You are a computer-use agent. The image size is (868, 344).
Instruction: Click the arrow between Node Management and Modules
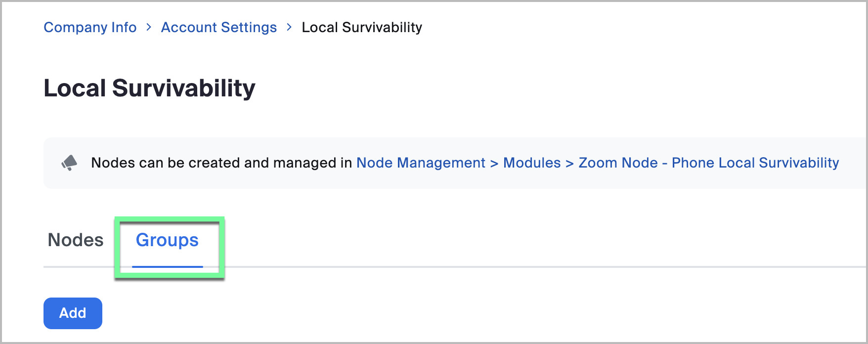(x=494, y=163)
